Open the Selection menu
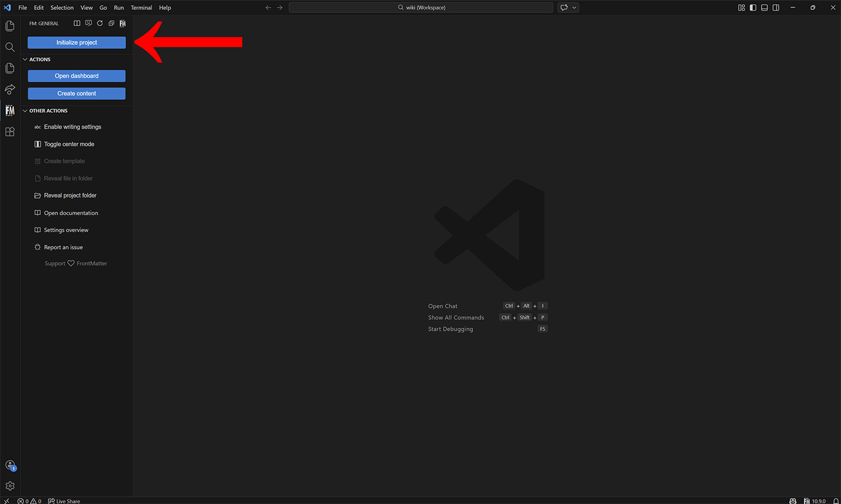 tap(62, 8)
